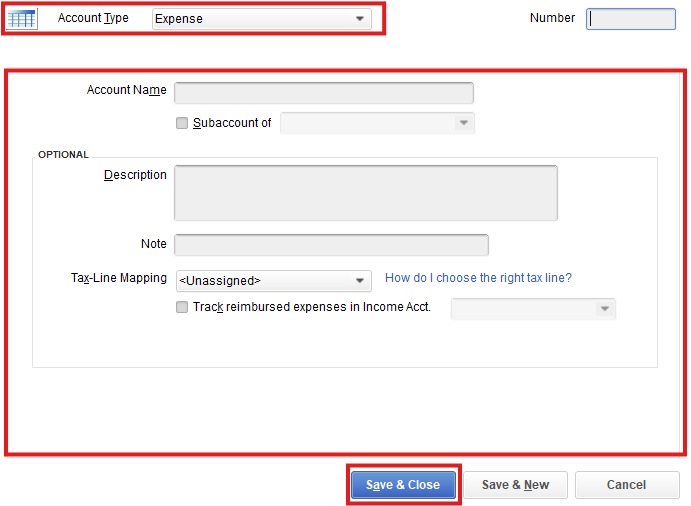Screen dimensions: 691x506
Task: Enable the Subaccount of checkbox
Action: coord(182,123)
